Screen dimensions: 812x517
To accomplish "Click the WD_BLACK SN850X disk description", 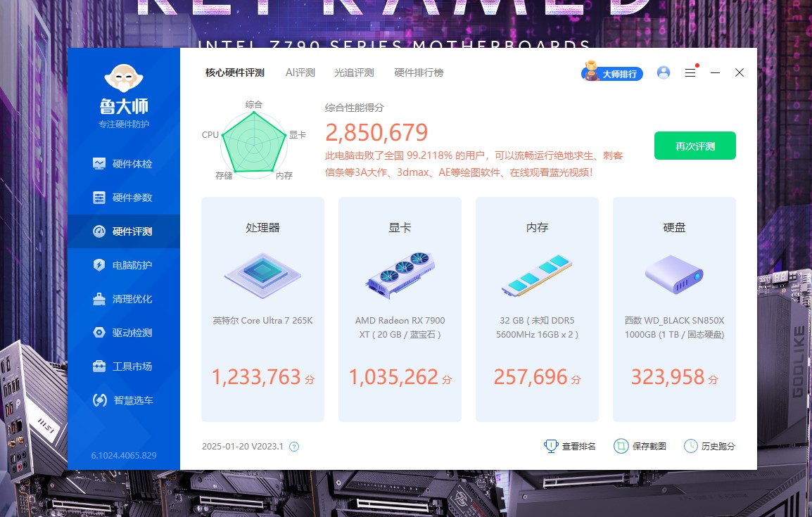I will 674,328.
